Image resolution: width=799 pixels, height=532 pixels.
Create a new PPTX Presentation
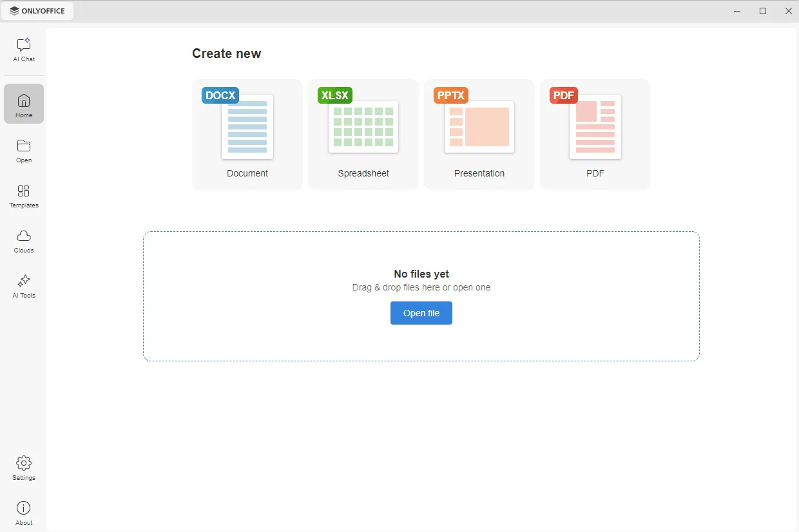[x=479, y=135]
